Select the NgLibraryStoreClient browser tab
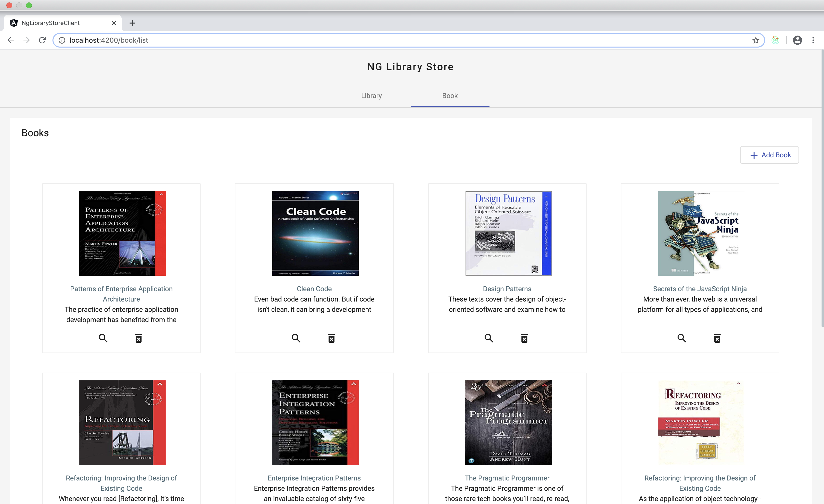This screenshot has height=504, width=824. pos(63,23)
